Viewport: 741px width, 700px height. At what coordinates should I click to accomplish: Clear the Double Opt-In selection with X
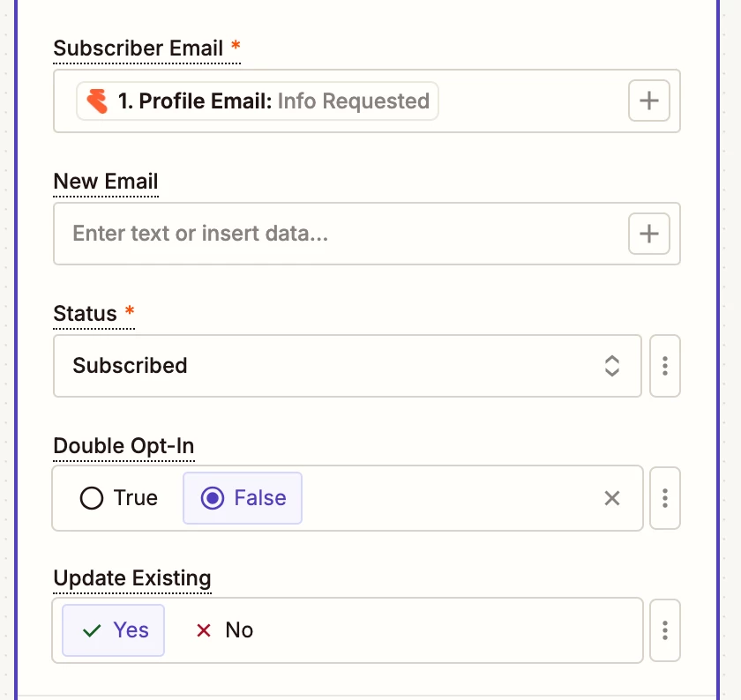point(612,498)
